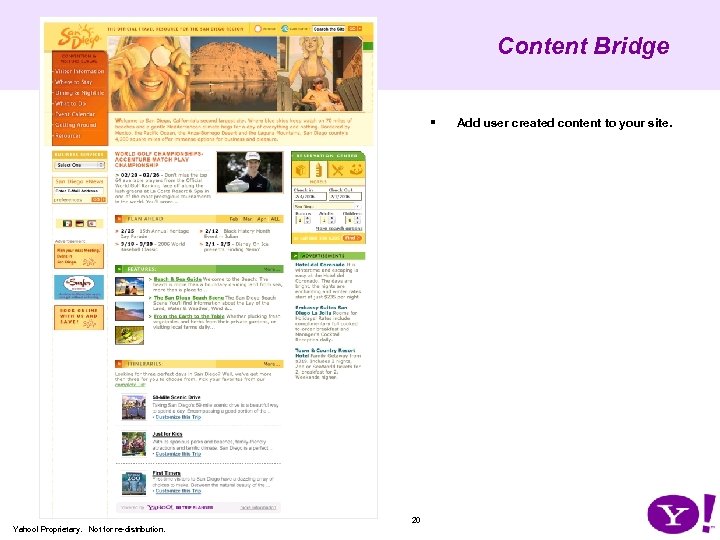
Task: Select the Hotels bottle-shaped reservation icon
Action: [319, 170]
